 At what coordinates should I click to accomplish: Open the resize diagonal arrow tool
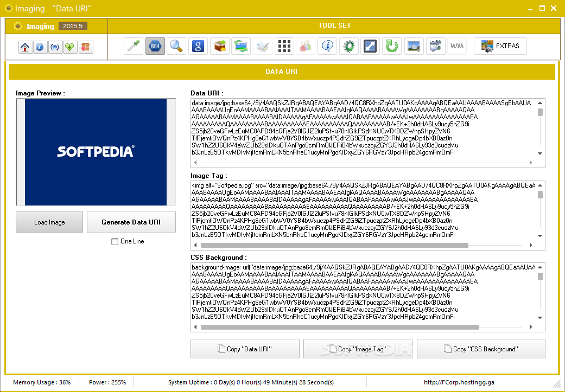(x=370, y=46)
